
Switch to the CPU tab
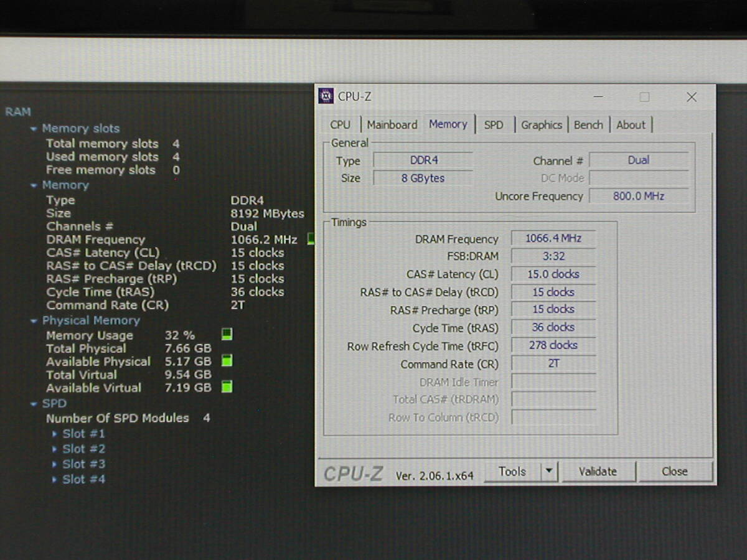(341, 124)
